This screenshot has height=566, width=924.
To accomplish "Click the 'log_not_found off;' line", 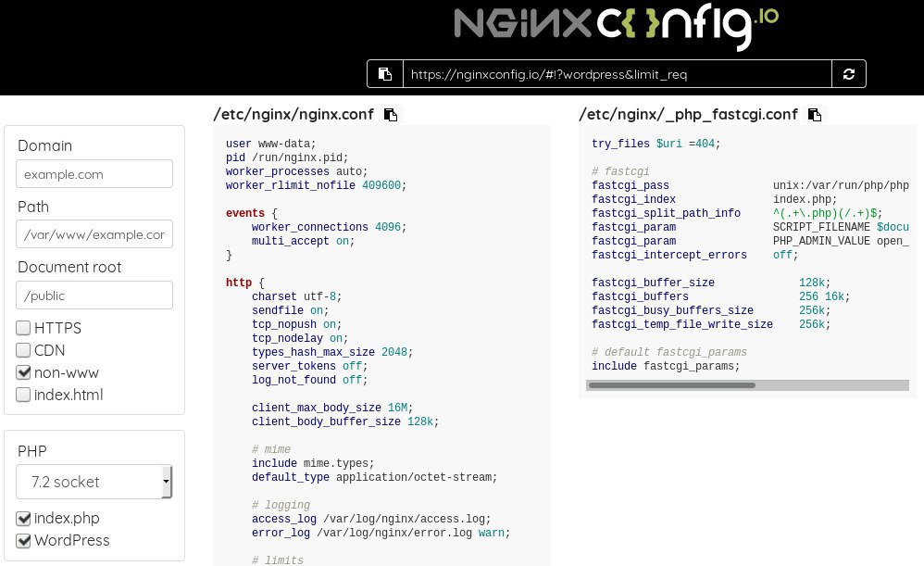I will pyautogui.click(x=309, y=380).
